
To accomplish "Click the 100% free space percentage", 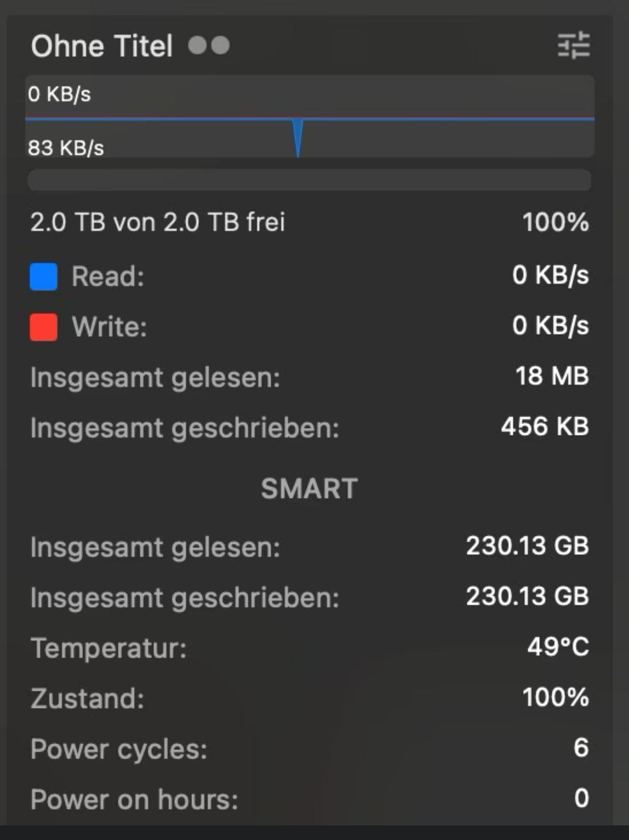I will point(555,223).
